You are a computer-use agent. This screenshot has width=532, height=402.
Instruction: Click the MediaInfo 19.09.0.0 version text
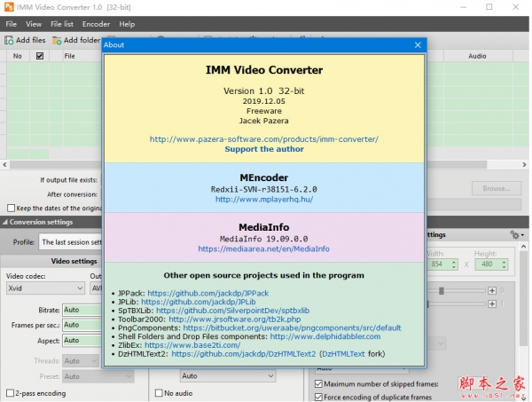263,239
